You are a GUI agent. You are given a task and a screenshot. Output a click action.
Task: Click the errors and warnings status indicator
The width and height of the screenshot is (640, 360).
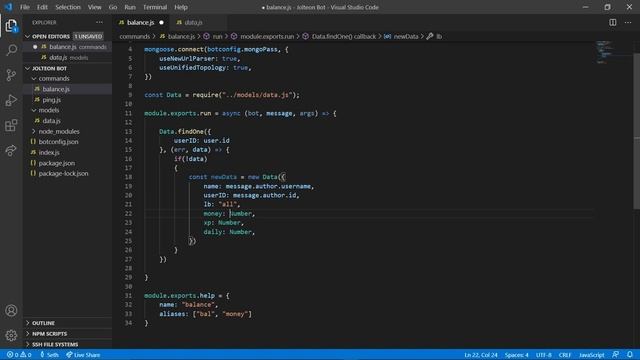point(19,355)
